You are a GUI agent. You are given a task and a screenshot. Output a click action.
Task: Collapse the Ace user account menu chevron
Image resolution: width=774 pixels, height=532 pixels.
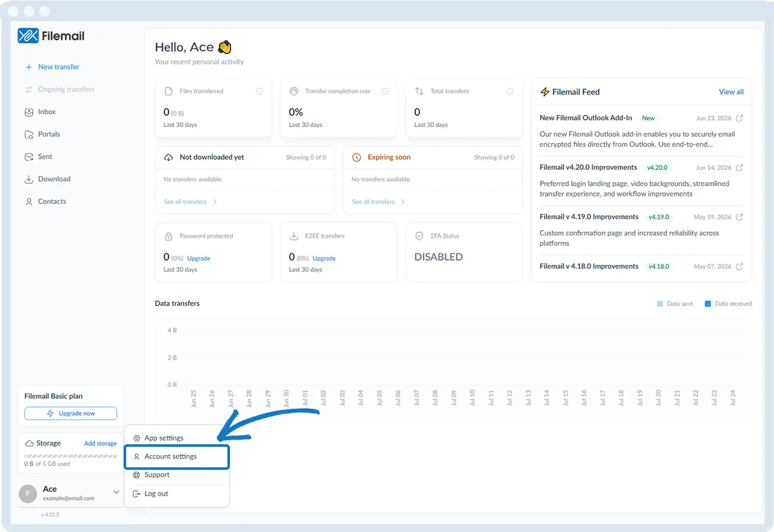pyautogui.click(x=116, y=492)
